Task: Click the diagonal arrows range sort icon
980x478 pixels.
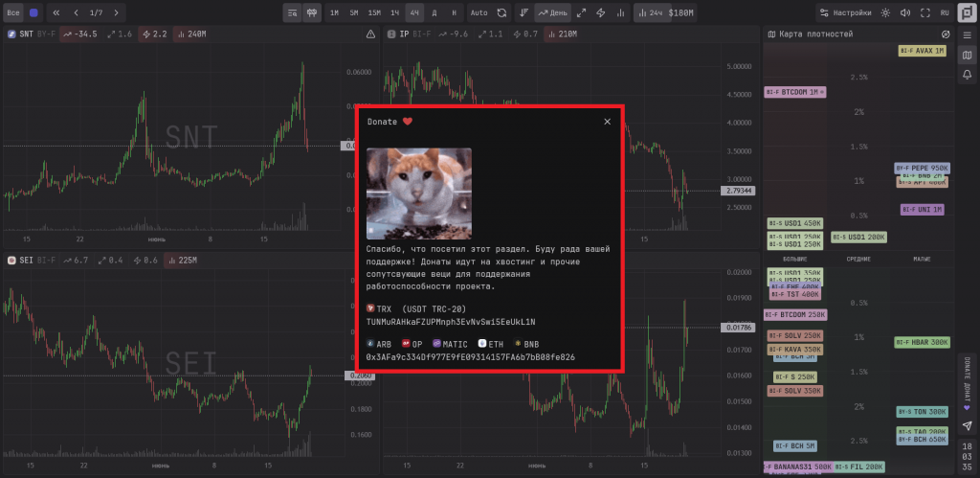Action: 581,12
